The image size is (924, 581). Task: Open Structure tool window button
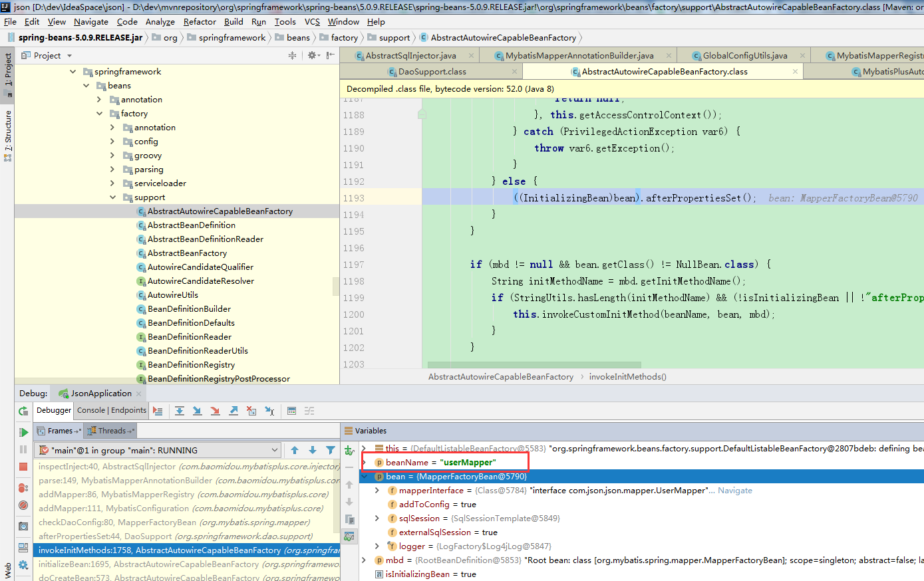[x=8, y=136]
